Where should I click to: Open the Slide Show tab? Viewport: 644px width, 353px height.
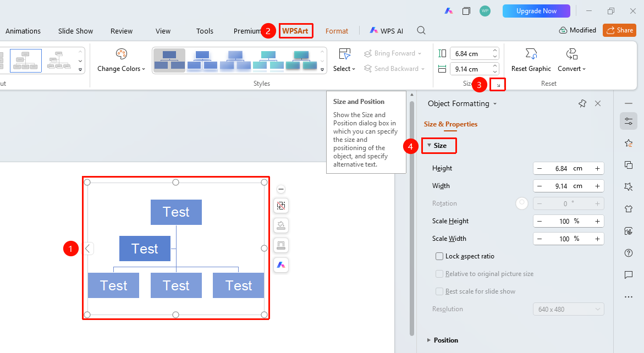coord(75,31)
